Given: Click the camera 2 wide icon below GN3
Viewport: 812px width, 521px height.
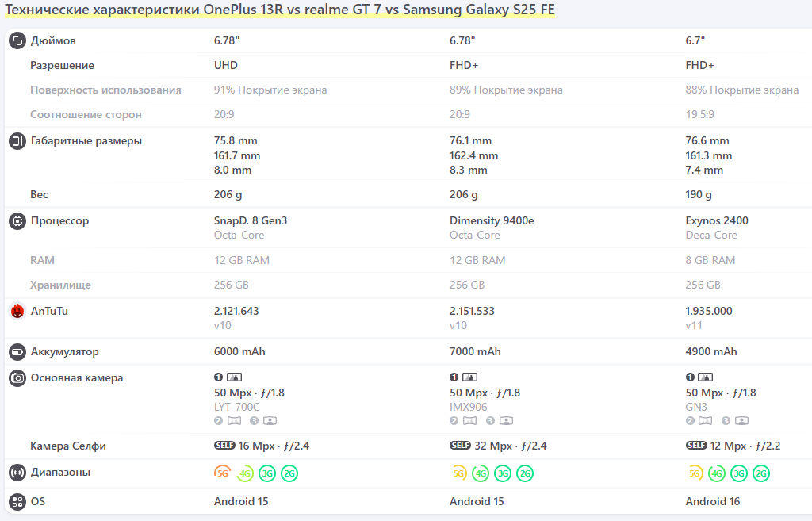Looking at the screenshot, I should [x=699, y=420].
